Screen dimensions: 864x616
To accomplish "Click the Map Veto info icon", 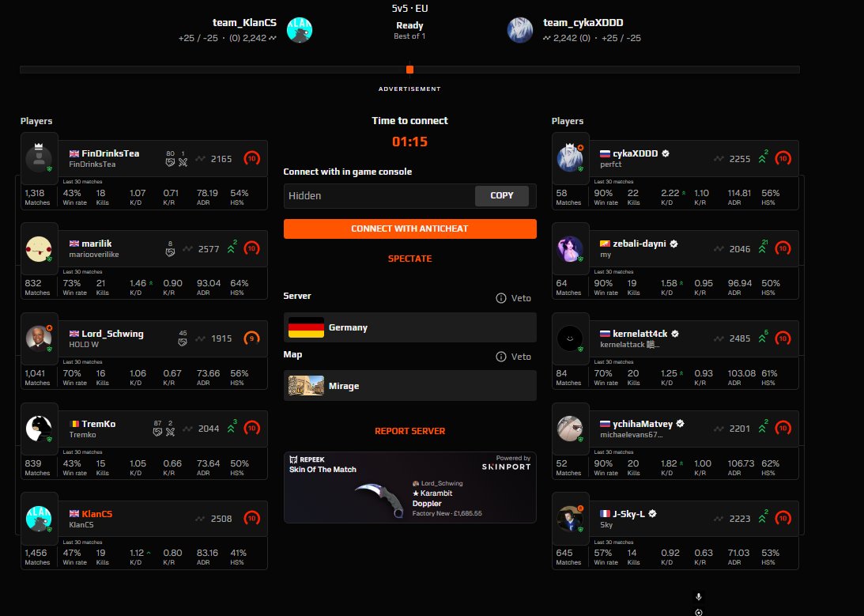I will (501, 357).
